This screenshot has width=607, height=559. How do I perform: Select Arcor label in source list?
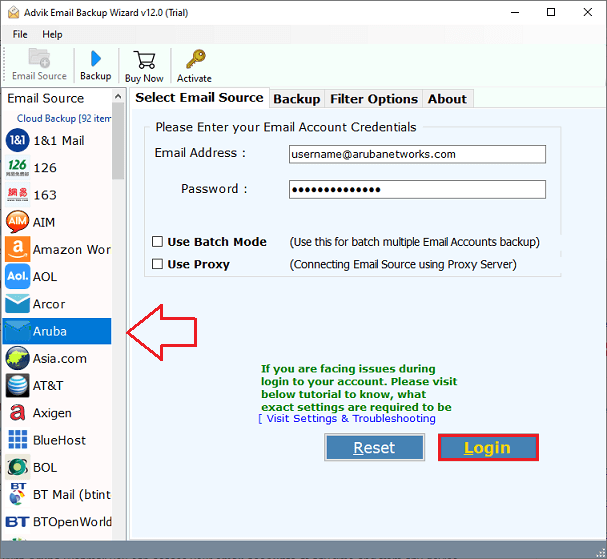[49, 304]
